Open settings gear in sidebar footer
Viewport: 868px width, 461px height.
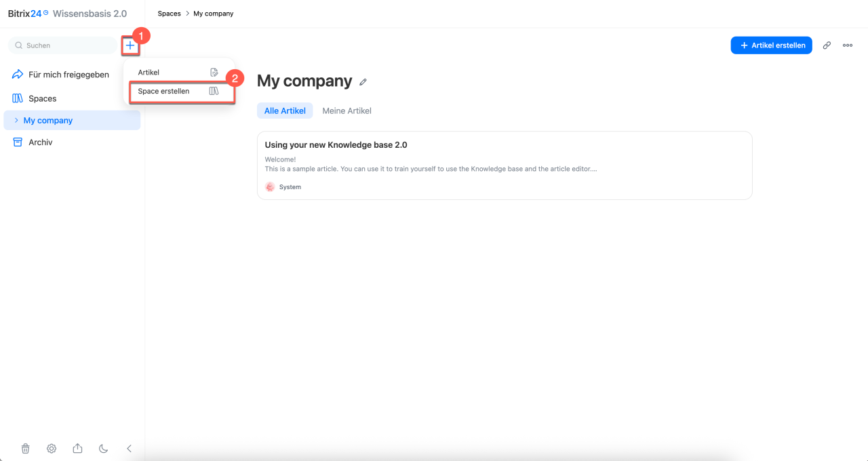click(52, 448)
